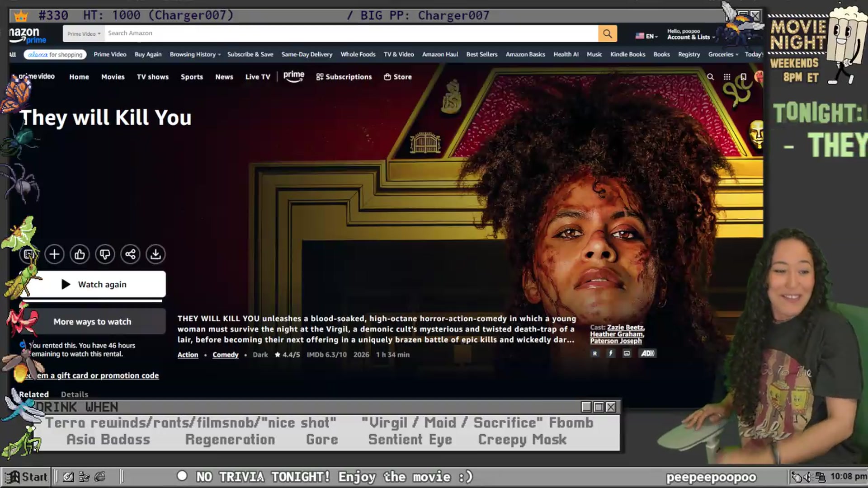The width and height of the screenshot is (868, 488).
Task: Click the R rating badge
Action: [595, 353]
